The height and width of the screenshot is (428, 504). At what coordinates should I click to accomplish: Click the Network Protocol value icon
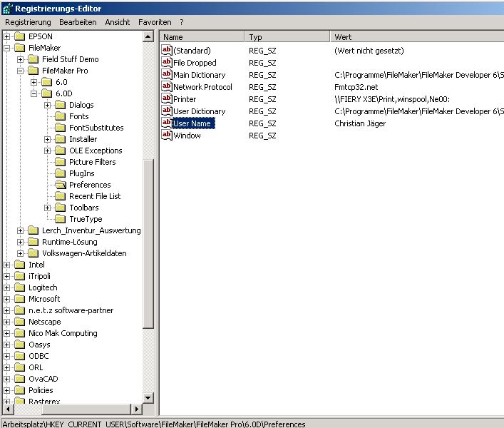(x=167, y=86)
